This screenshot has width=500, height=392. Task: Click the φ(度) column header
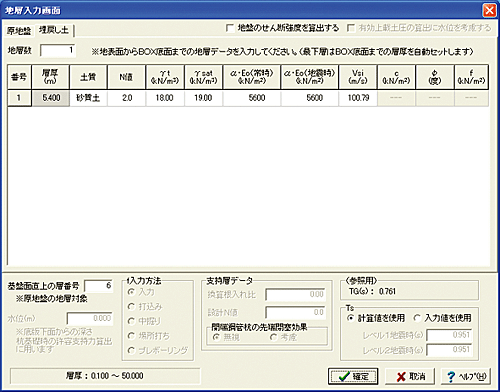pos(435,77)
